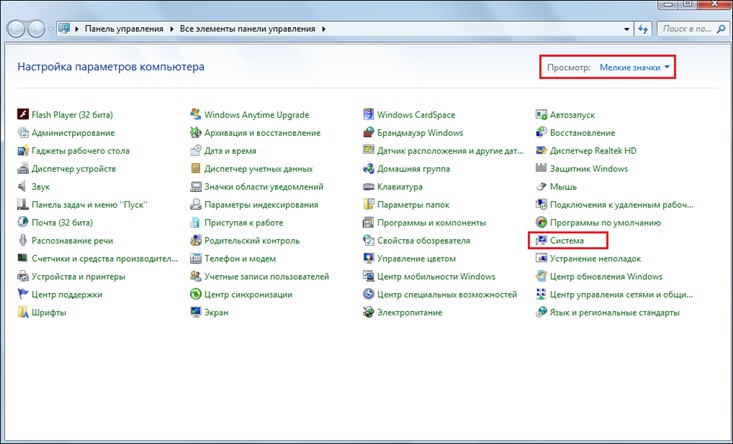Screen dimensions: 733x444
Task: Refresh the Control Panel view
Action: (x=643, y=29)
